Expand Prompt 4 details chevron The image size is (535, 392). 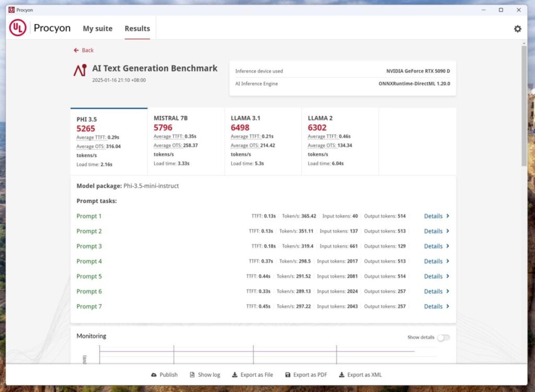448,261
